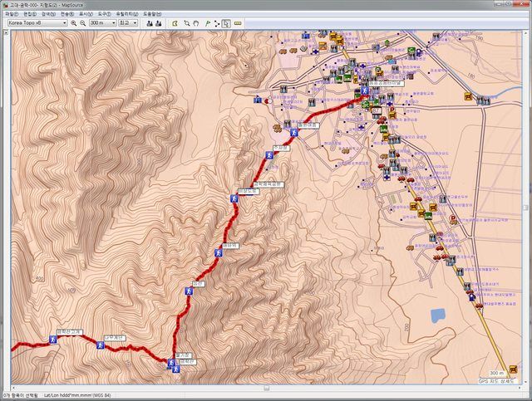Click the route 67 road shield
The image size is (532, 401).
(377, 110)
